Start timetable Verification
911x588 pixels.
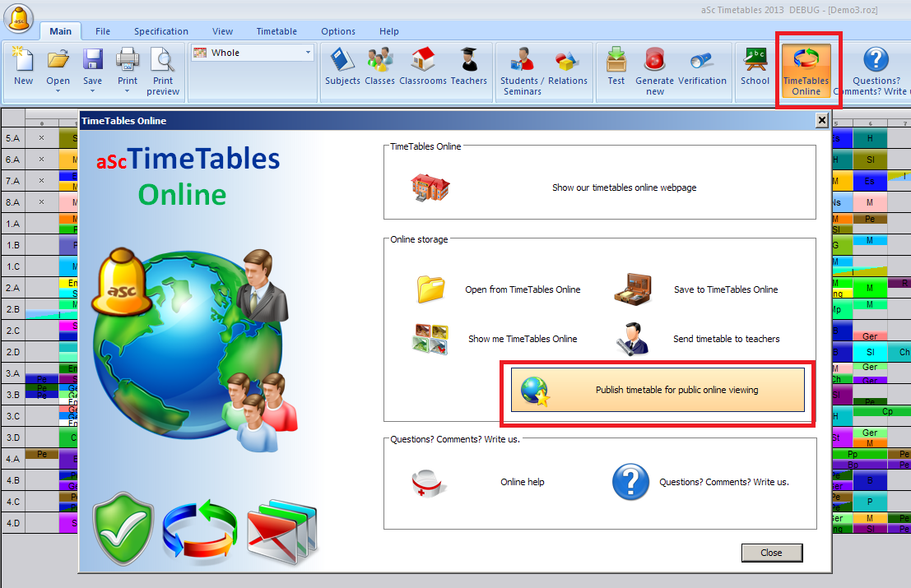click(702, 67)
